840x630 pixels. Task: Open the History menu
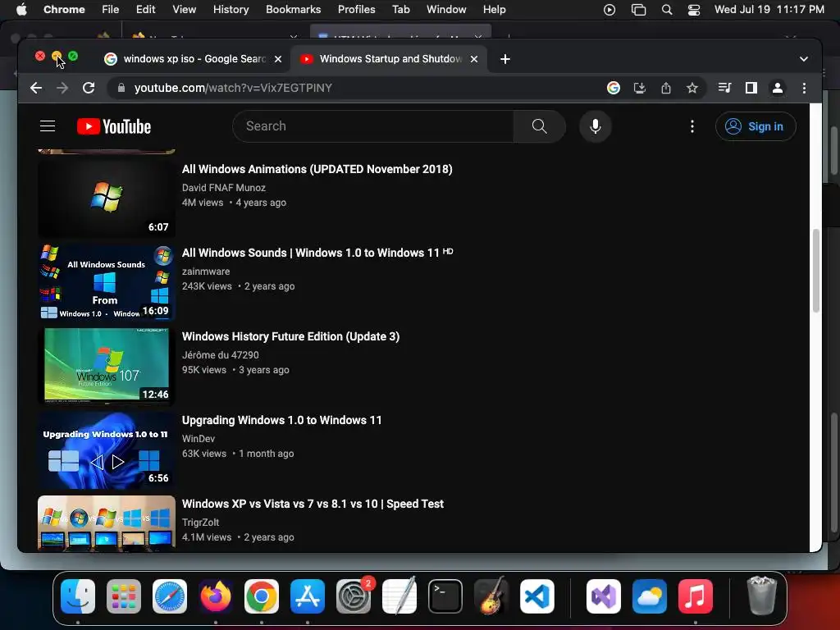231,9
